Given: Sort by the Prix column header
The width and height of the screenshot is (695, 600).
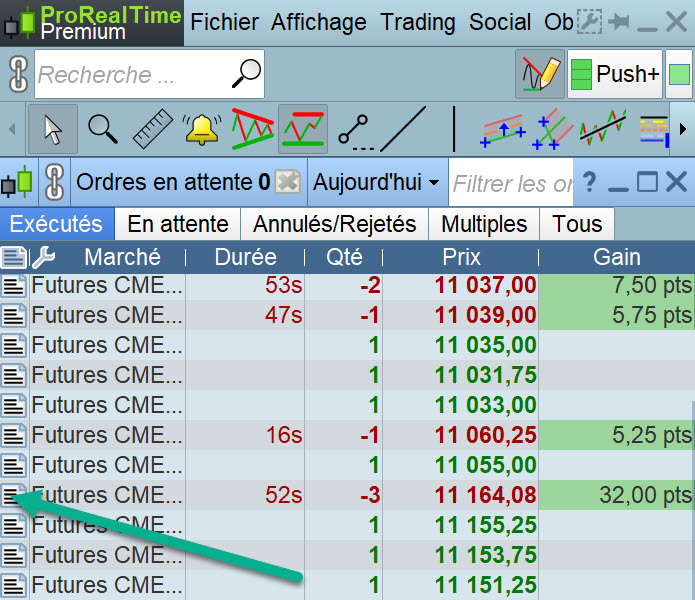Looking at the screenshot, I should [461, 257].
